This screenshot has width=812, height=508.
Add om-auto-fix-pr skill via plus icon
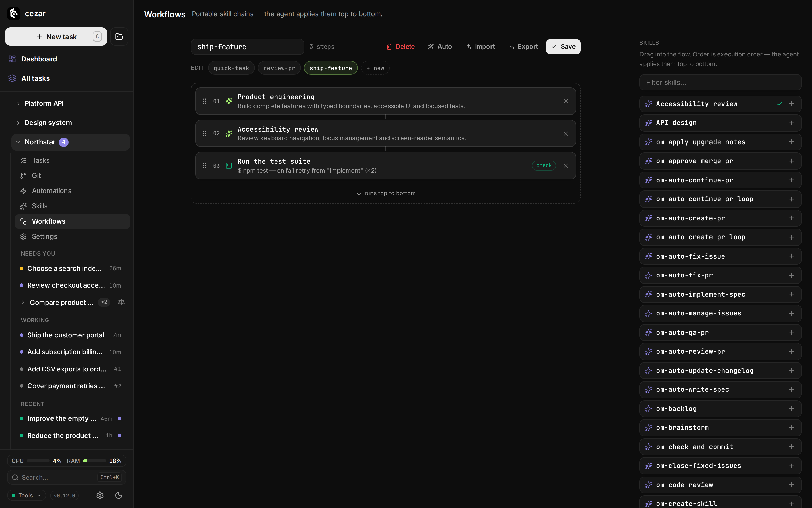coord(791,275)
